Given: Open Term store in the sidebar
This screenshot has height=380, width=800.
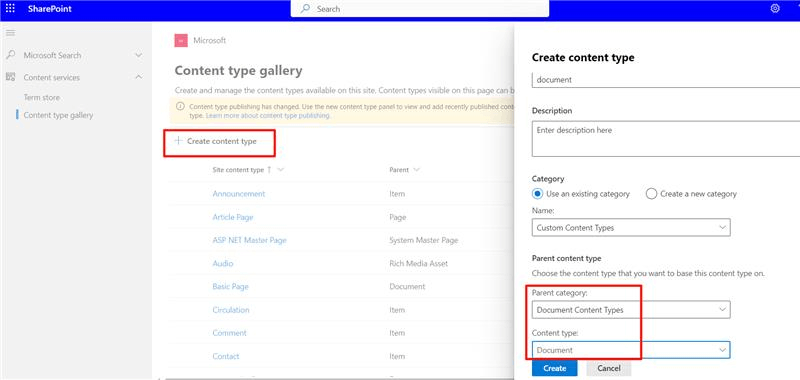Looking at the screenshot, I should [42, 97].
